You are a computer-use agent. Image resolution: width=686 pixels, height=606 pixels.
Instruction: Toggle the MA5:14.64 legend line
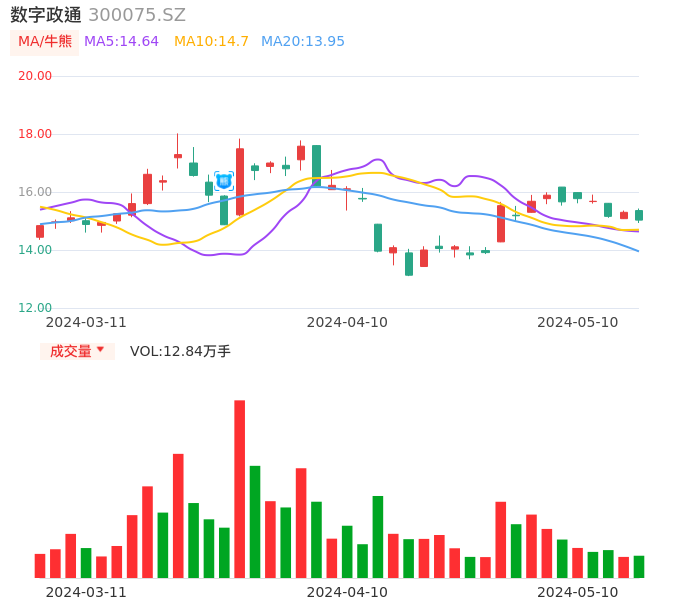(121, 42)
